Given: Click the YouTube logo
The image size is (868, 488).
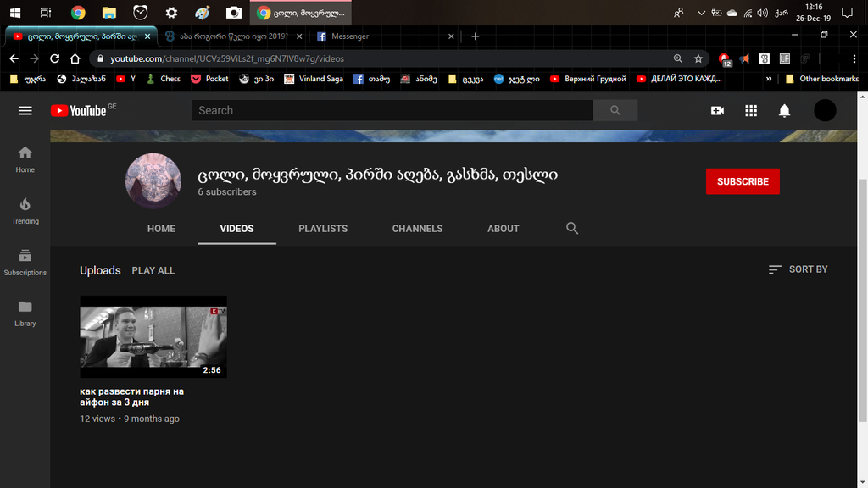Looking at the screenshot, I should coord(79,111).
